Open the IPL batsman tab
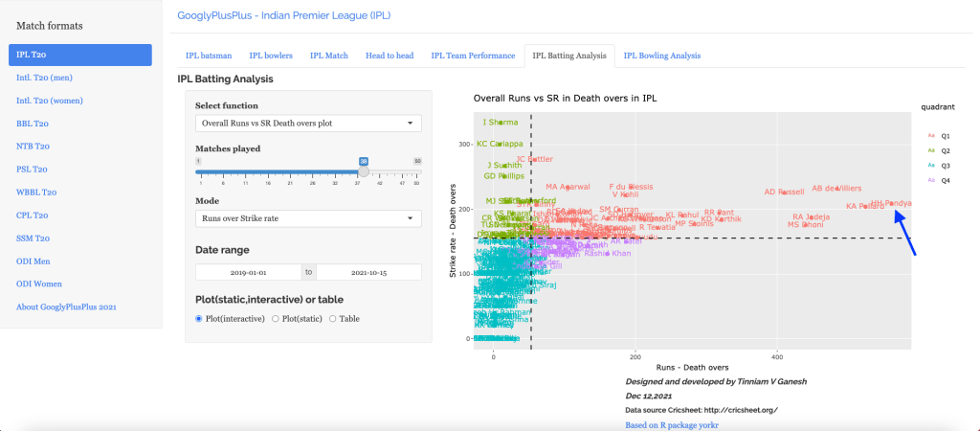Image resolution: width=980 pixels, height=431 pixels. click(x=207, y=56)
